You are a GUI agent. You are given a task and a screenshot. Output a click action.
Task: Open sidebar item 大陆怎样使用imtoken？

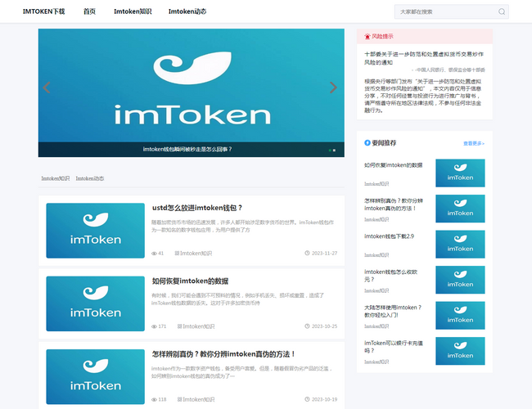pos(393,312)
